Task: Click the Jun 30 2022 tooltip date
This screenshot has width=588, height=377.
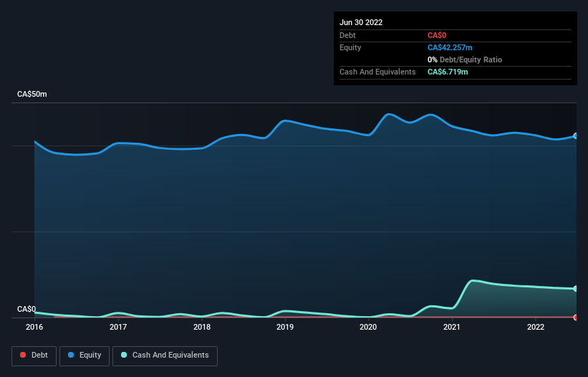Action: pos(361,22)
